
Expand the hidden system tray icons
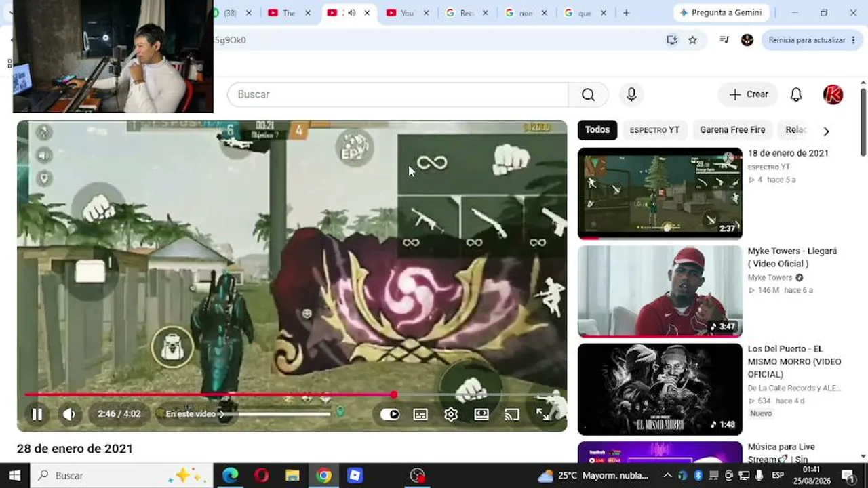667,476
